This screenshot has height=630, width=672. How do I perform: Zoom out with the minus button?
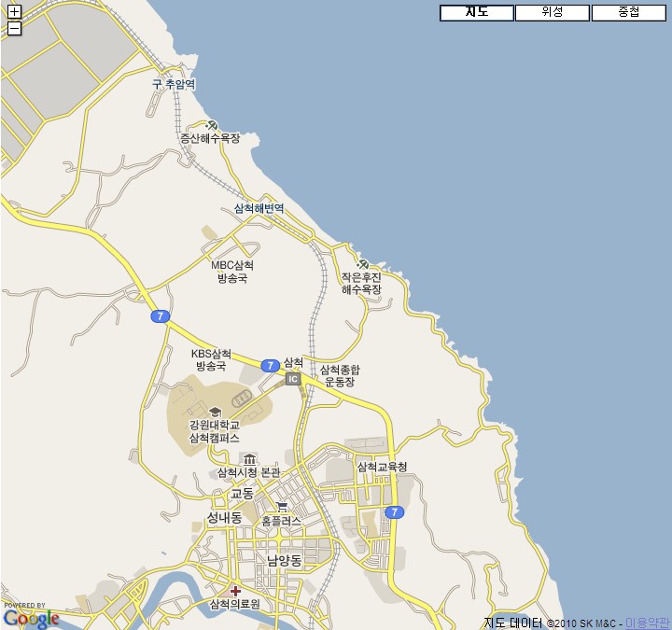14,29
